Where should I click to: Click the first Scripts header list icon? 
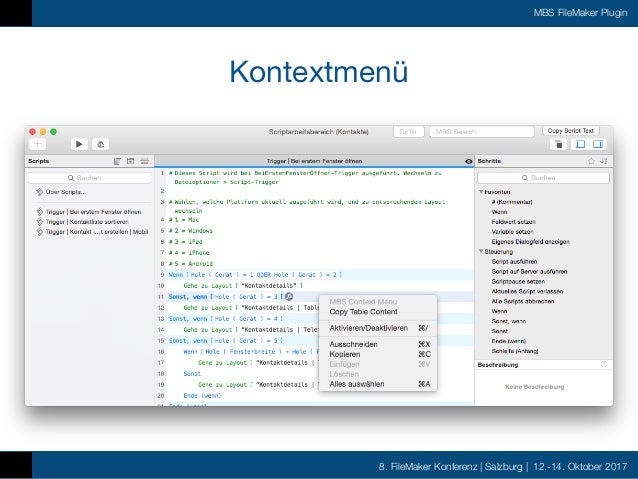pyautogui.click(x=117, y=161)
